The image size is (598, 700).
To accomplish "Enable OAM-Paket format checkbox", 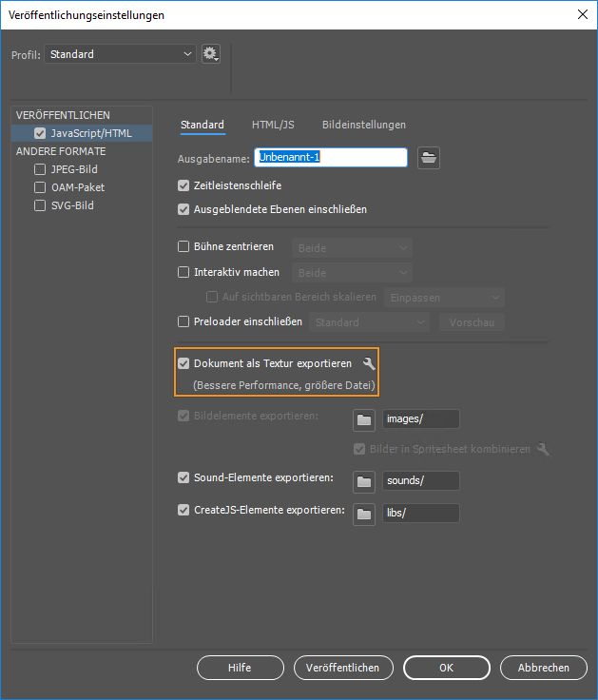I will 40,187.
